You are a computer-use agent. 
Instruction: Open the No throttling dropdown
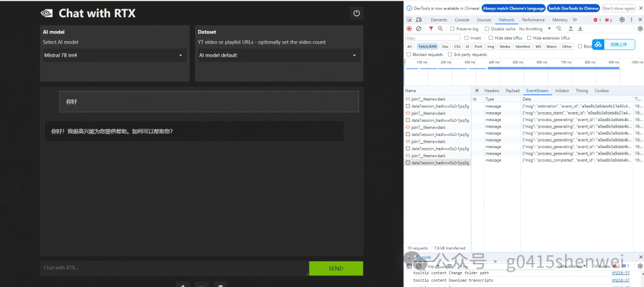coord(535,29)
